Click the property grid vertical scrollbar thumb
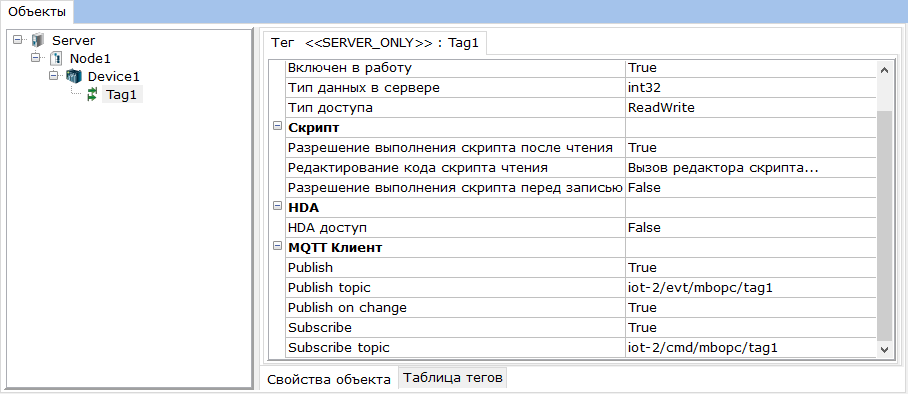This screenshot has height=394, width=908. tap(884, 226)
